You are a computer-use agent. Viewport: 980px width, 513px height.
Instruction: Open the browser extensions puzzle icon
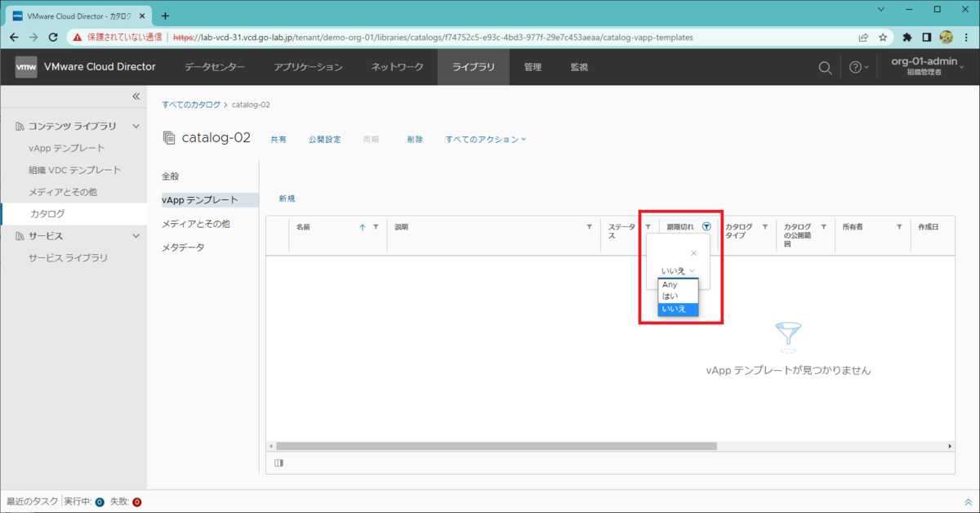pyautogui.click(x=907, y=37)
